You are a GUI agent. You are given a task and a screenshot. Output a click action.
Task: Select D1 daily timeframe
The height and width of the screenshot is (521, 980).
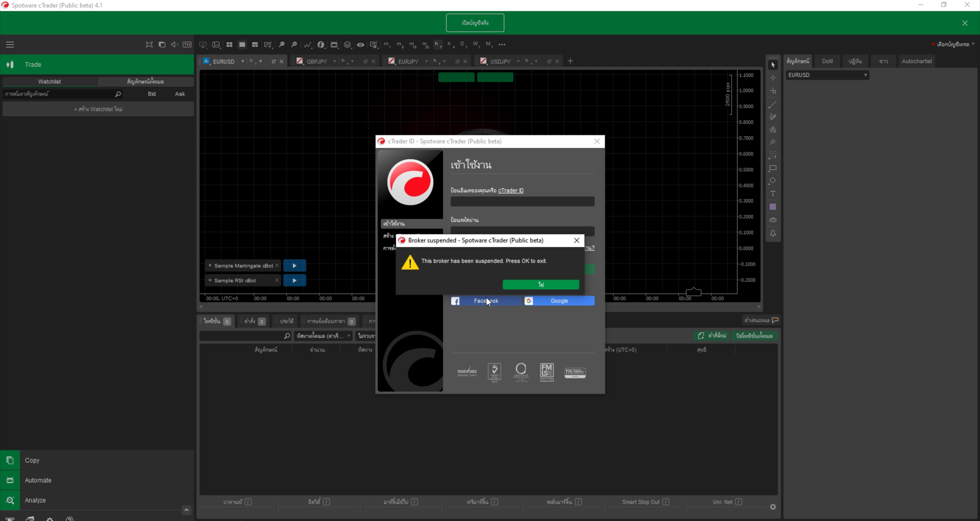[463, 45]
